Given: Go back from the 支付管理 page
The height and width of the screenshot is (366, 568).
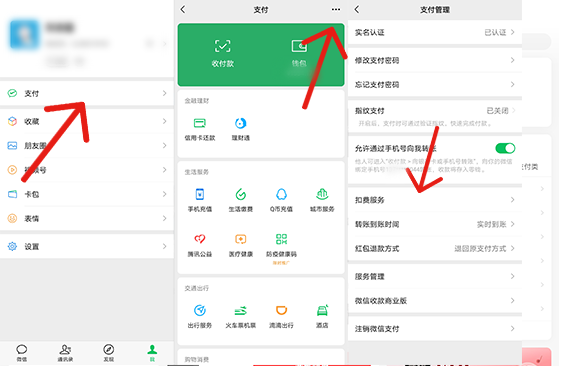Looking at the screenshot, I should [357, 9].
